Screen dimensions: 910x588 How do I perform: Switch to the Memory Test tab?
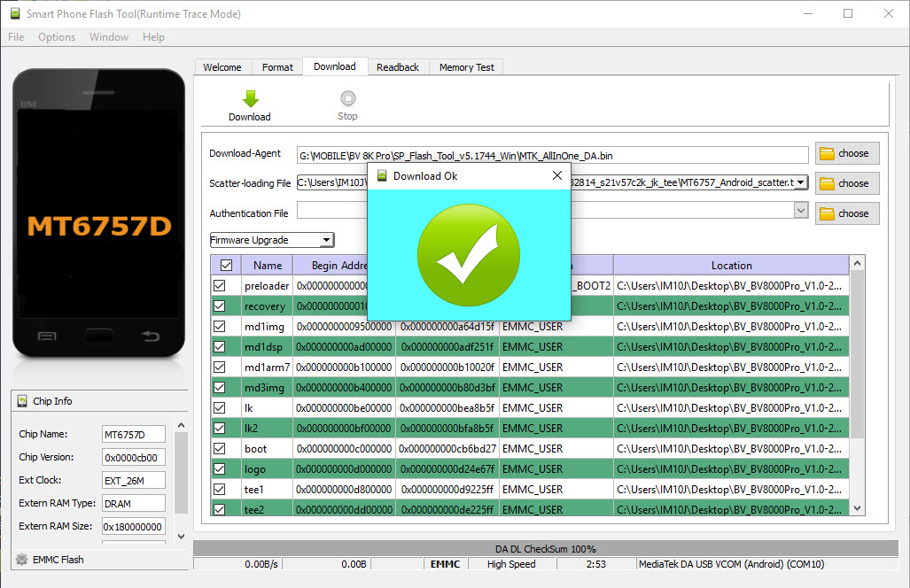tap(467, 67)
